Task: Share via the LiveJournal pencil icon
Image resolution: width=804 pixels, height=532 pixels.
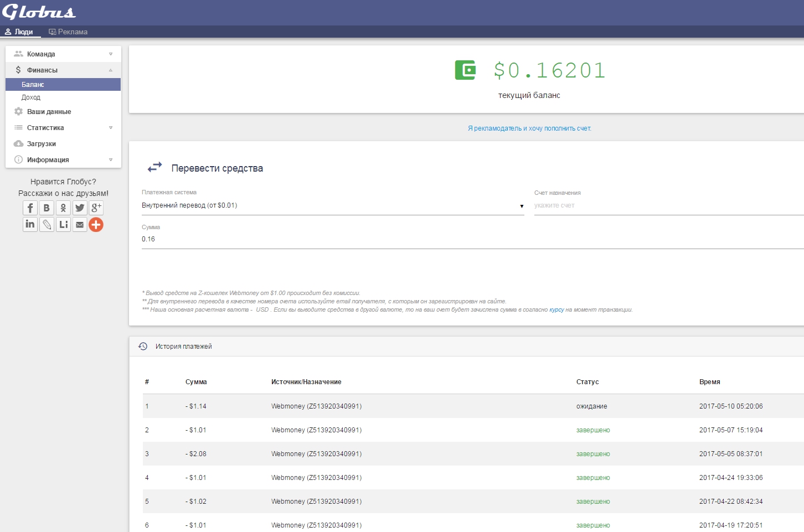Action: pyautogui.click(x=47, y=224)
